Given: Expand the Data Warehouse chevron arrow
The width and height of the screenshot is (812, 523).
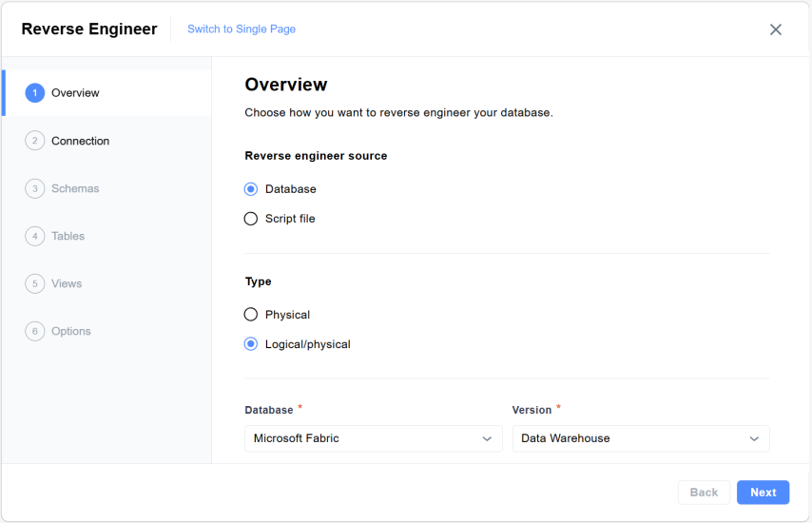Looking at the screenshot, I should click(754, 439).
